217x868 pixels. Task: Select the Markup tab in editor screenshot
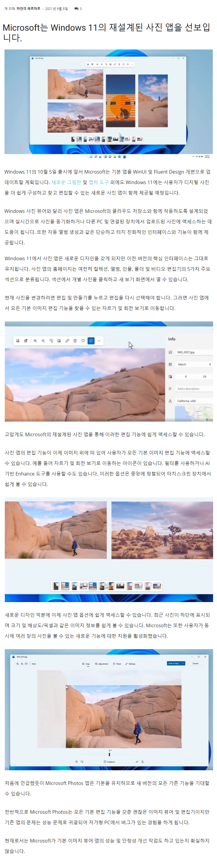(130, 664)
